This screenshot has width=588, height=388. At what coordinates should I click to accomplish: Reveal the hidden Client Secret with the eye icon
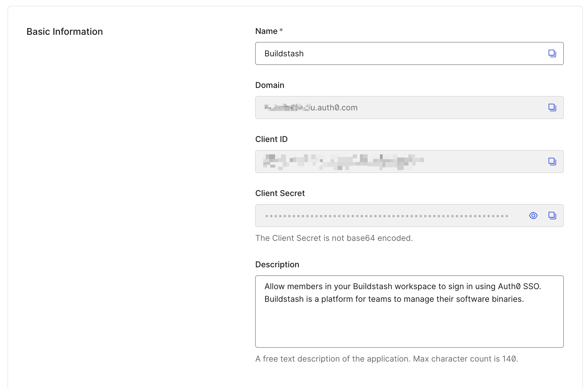coord(533,215)
